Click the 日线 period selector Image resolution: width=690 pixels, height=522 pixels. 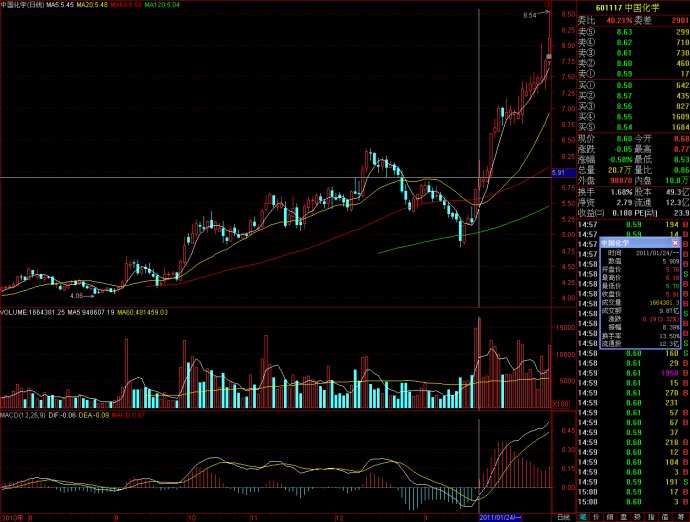pos(563,517)
